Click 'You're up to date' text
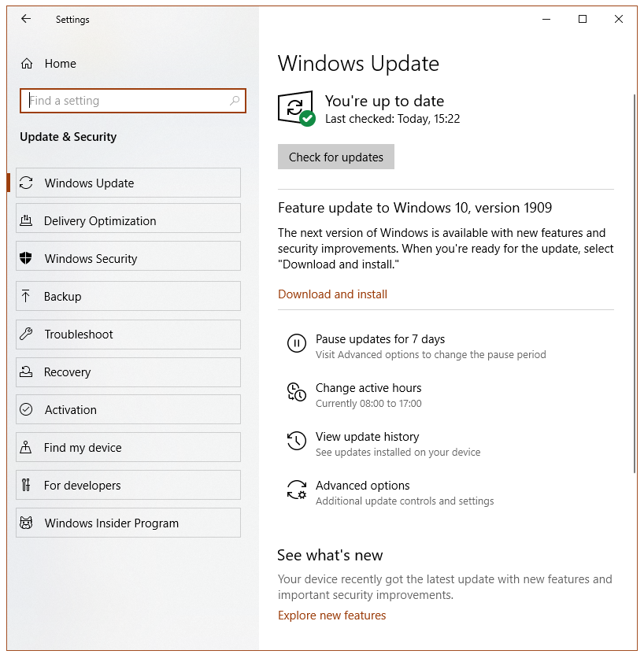 point(384,101)
